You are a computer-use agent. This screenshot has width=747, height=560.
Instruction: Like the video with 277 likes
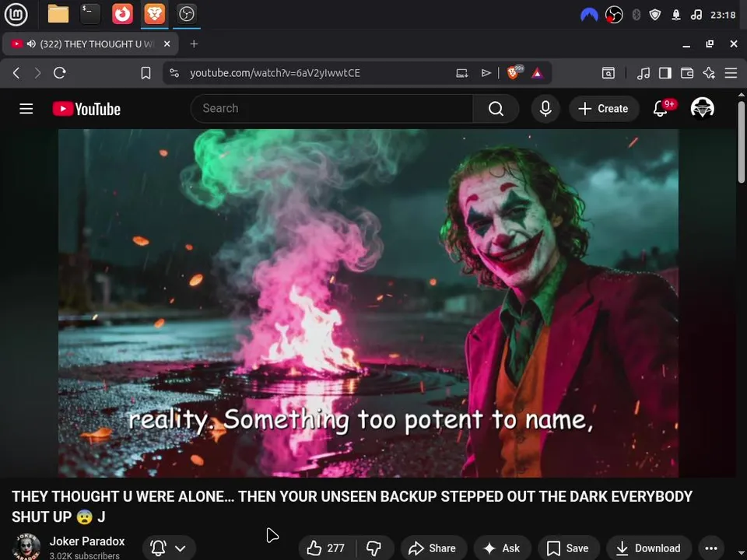(326, 548)
